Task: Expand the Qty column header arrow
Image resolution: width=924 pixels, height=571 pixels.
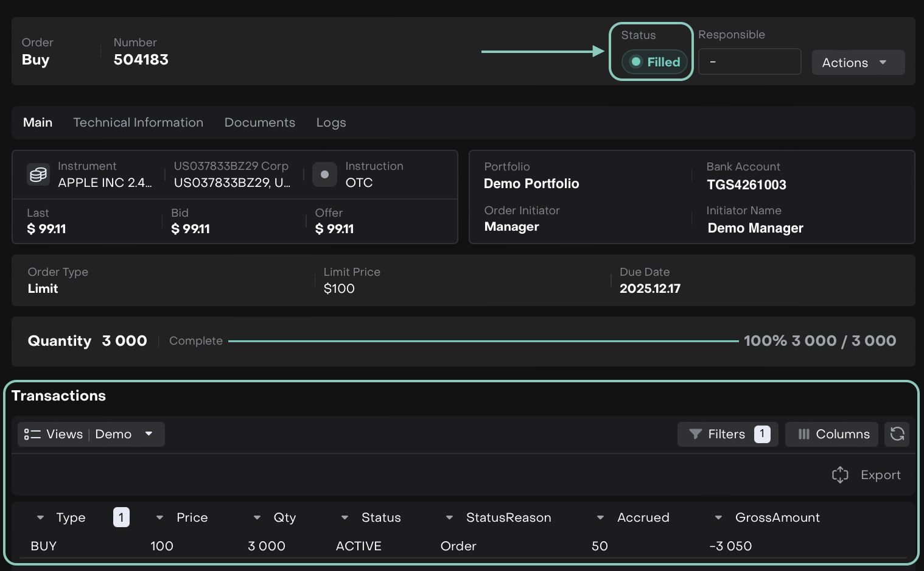Action: point(257,517)
